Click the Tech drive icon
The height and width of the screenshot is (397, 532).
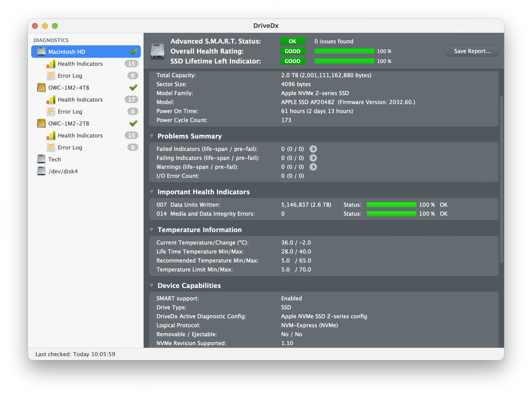click(41, 159)
